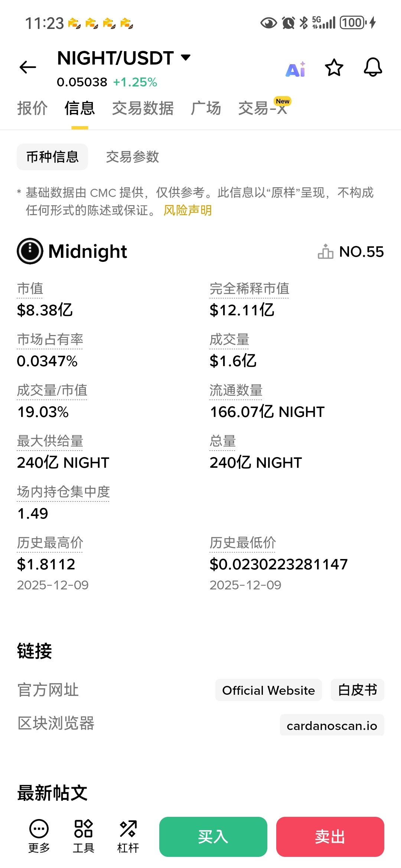Image resolution: width=401 pixels, height=868 pixels.
Task: Open the 白皮书 whitepaper chip
Action: (358, 690)
